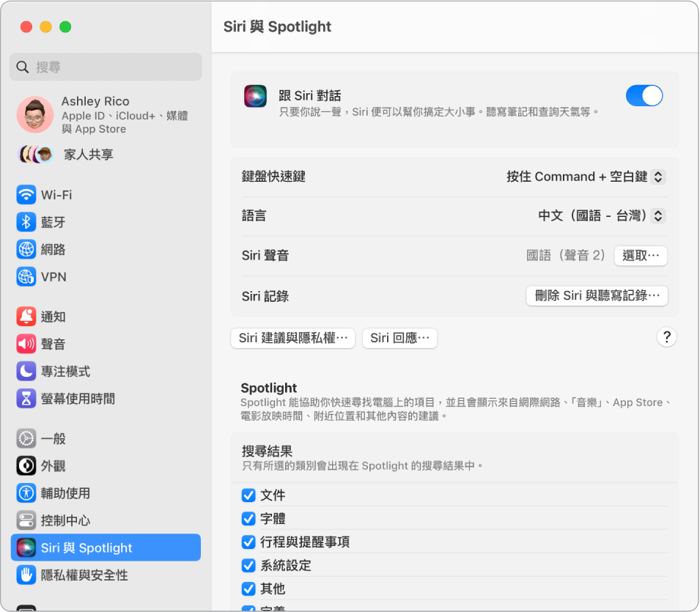700x612 pixels.
Task: Click the 搜尋 field in the sidebar
Action: click(x=105, y=67)
